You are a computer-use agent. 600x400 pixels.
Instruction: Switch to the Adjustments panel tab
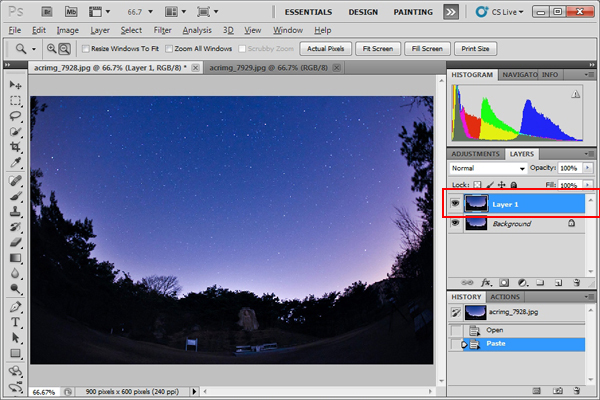tap(475, 154)
